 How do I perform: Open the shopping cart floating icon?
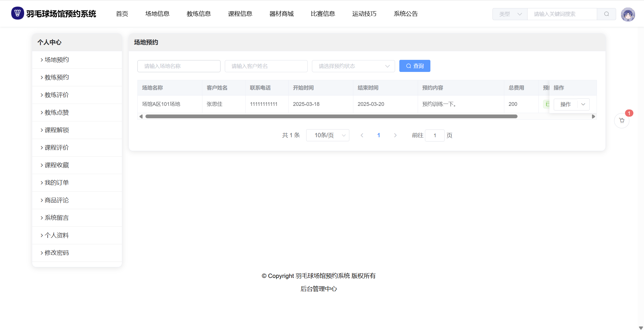pyautogui.click(x=622, y=121)
